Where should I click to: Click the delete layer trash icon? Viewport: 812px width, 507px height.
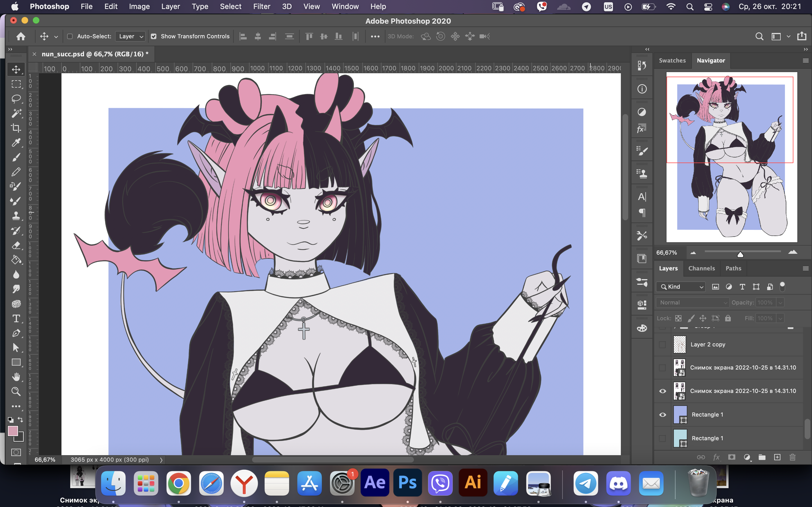pyautogui.click(x=793, y=457)
